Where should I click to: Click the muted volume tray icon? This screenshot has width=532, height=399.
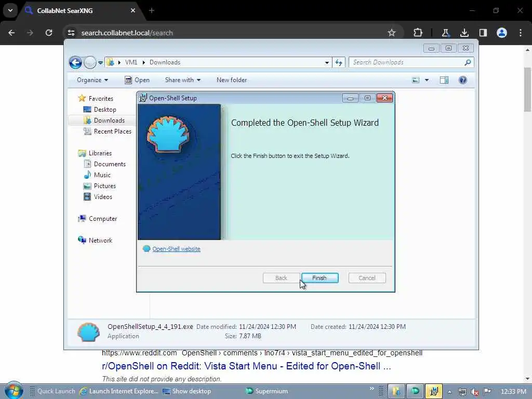click(475, 392)
